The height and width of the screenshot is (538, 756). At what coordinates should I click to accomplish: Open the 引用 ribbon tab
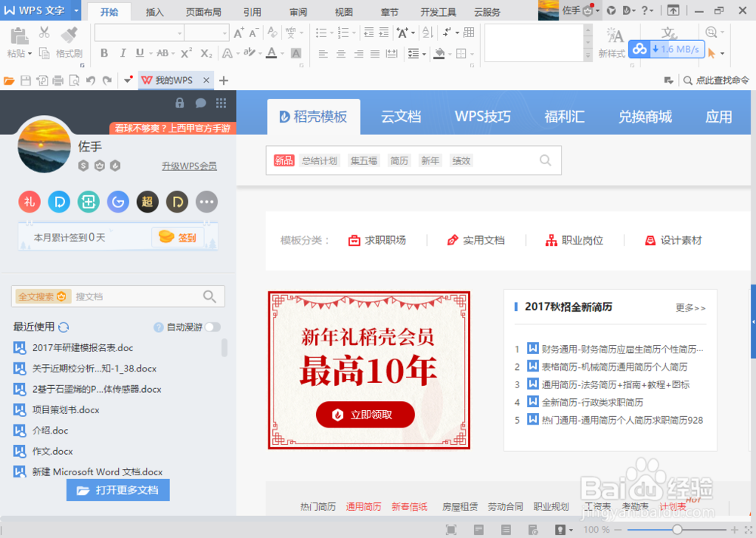pos(253,12)
